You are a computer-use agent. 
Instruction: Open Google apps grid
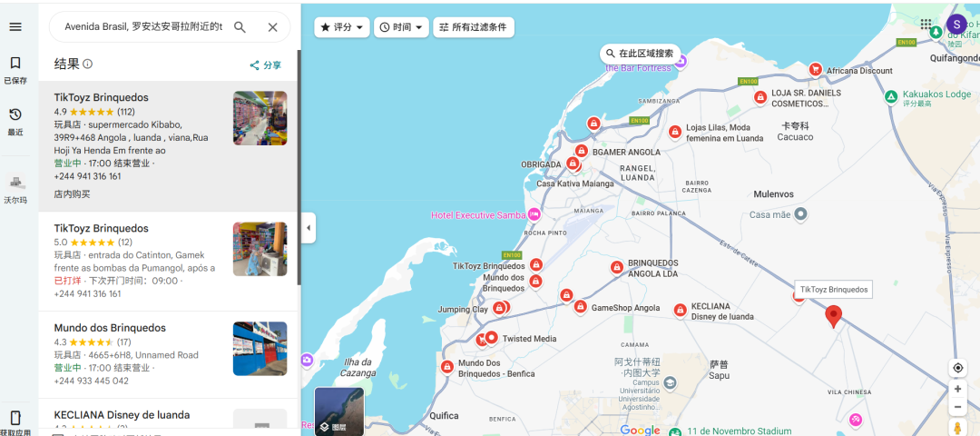[926, 24]
